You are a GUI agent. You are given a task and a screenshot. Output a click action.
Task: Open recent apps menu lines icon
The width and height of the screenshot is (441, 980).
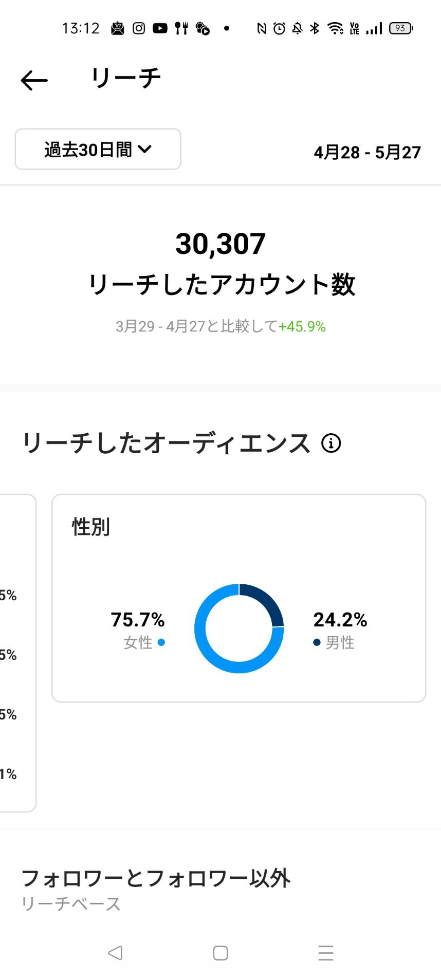click(326, 953)
